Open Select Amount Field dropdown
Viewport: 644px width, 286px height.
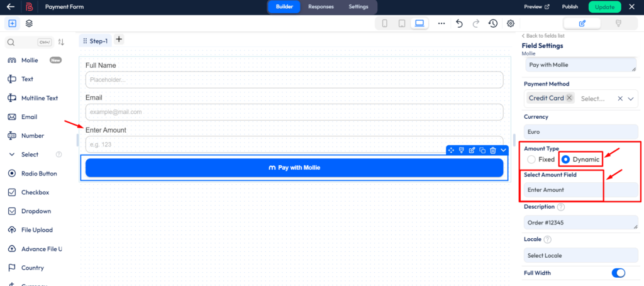[580, 190]
